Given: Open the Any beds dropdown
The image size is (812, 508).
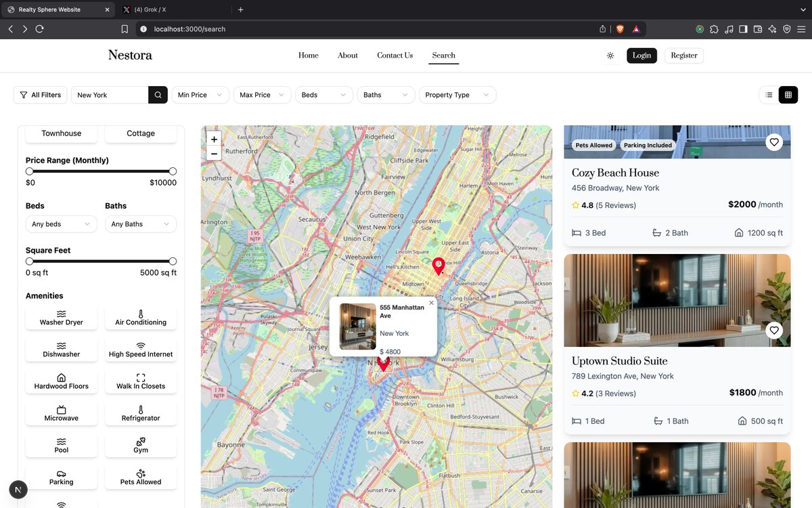Looking at the screenshot, I should click(x=62, y=224).
